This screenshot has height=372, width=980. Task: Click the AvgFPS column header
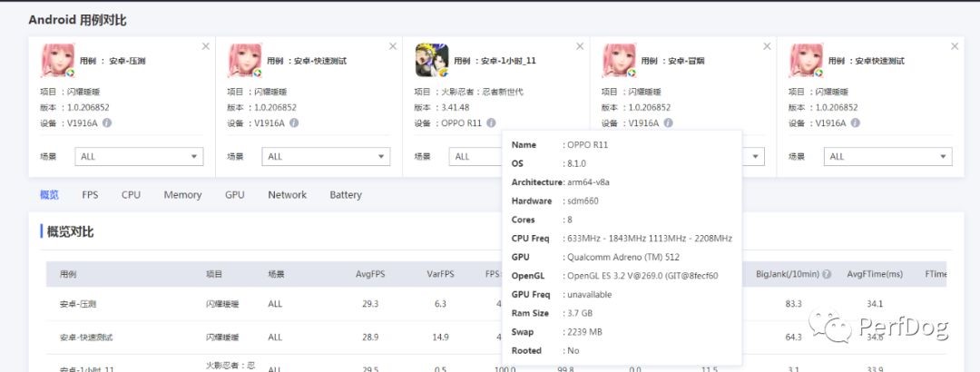[x=370, y=275]
